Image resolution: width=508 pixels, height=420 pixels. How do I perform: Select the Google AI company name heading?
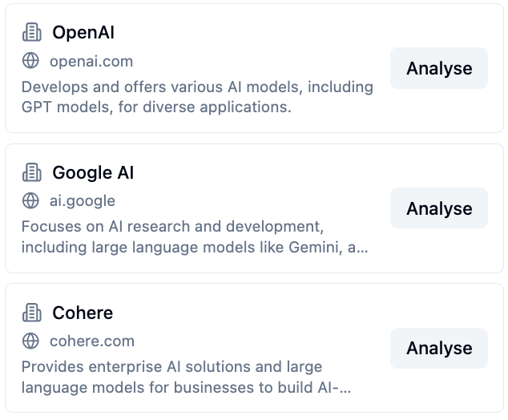point(93,172)
